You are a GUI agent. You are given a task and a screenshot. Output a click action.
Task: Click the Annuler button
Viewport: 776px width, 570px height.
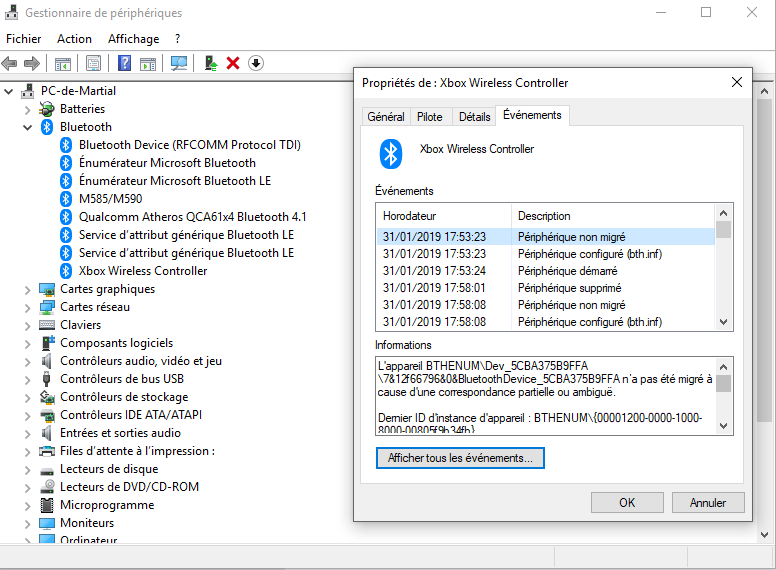(x=708, y=503)
